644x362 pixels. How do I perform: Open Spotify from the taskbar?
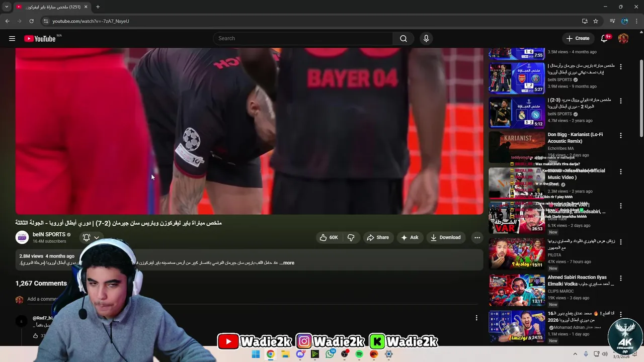pos(359,354)
